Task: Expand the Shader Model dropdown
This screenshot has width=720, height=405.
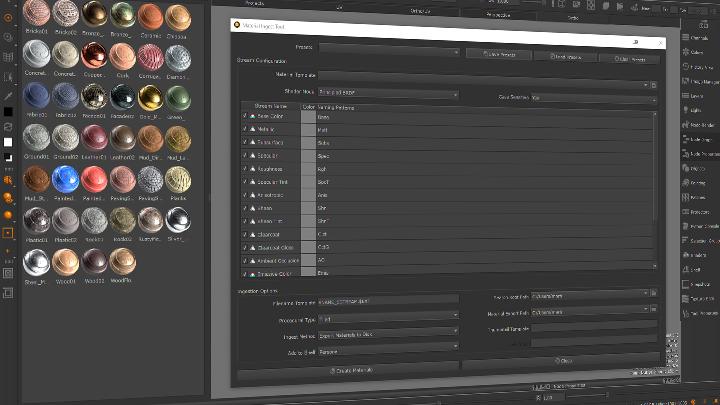Action: pyautogui.click(x=387, y=95)
